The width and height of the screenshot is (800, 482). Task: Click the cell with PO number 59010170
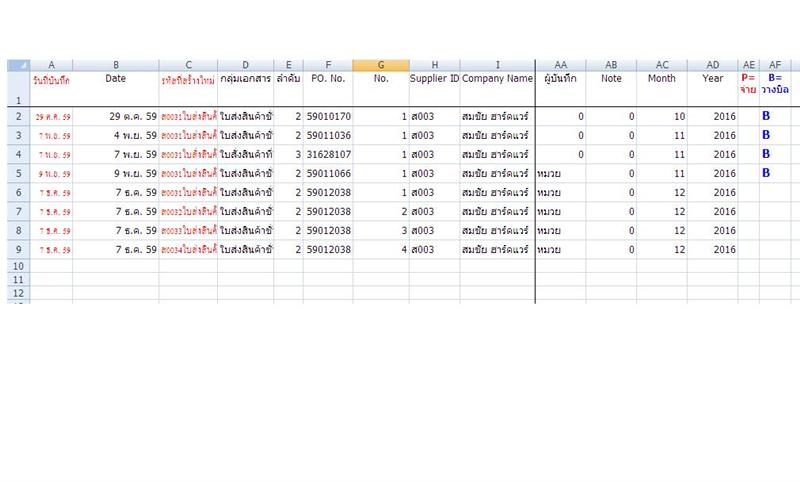click(x=328, y=117)
